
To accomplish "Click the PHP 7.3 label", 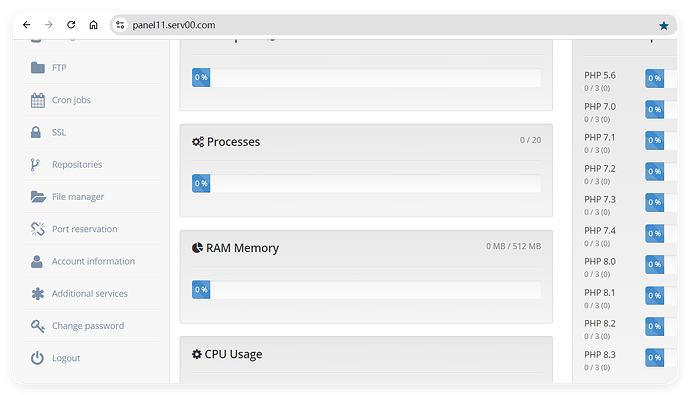I will [600, 199].
